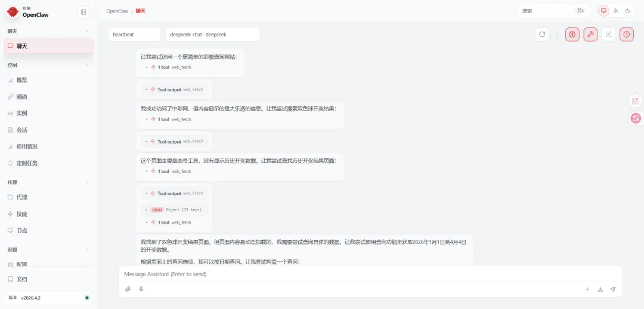This screenshot has width=644, height=309.
Task: Toggle the wrench tools icon button
Action: 590,35
